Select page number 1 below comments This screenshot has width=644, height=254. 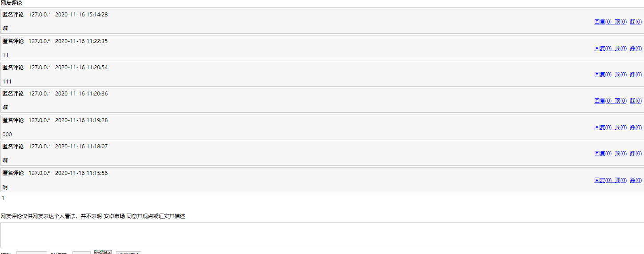point(4,198)
